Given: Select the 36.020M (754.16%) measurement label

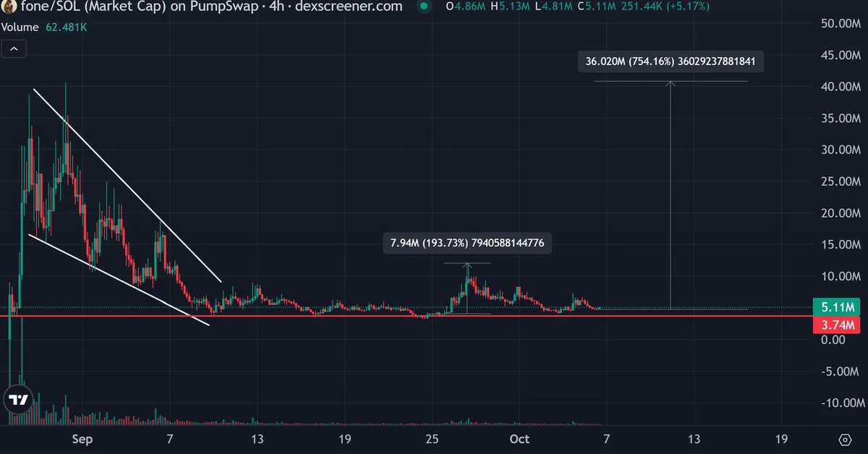Looking at the screenshot, I should click(x=671, y=61).
